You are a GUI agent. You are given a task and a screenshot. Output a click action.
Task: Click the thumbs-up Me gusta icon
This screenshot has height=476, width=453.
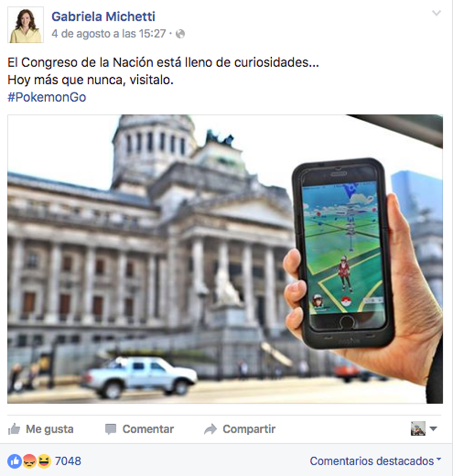pyautogui.click(x=14, y=429)
